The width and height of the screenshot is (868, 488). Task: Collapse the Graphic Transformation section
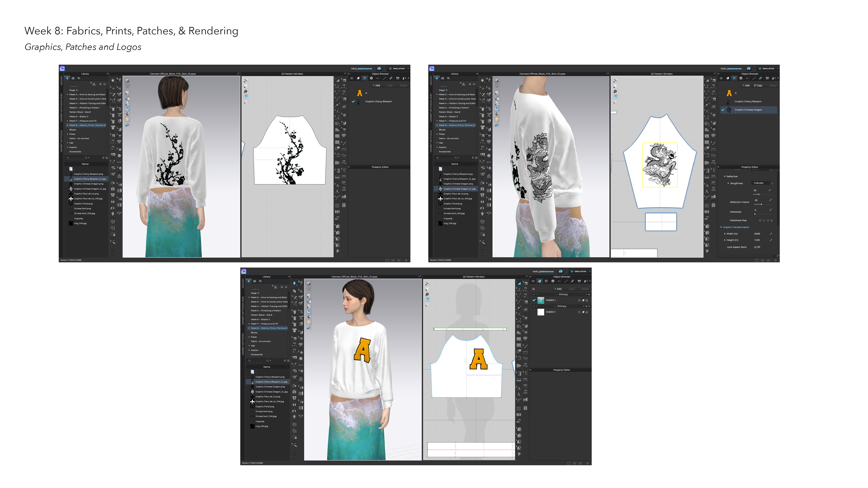point(721,227)
